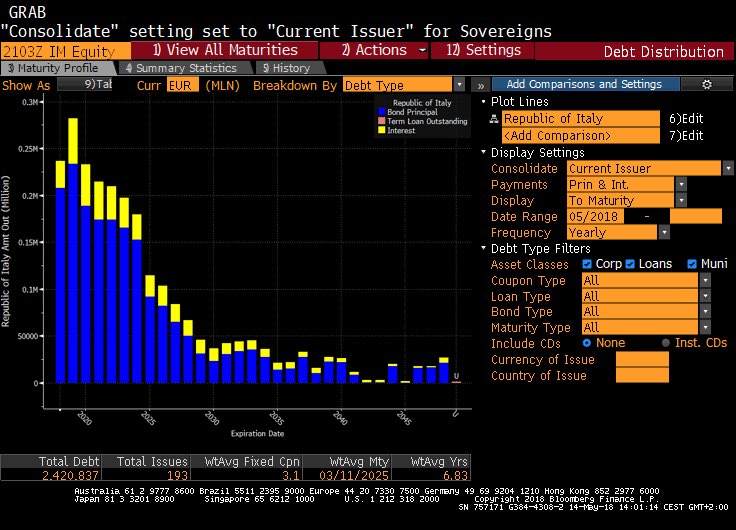Click Edit next to Republic of Italy
Image resolution: width=736 pixels, height=530 pixels.
click(686, 119)
